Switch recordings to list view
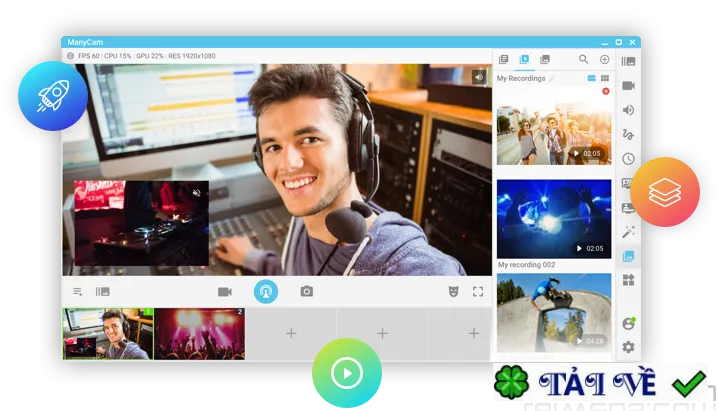This screenshot has width=718, height=411. point(592,78)
